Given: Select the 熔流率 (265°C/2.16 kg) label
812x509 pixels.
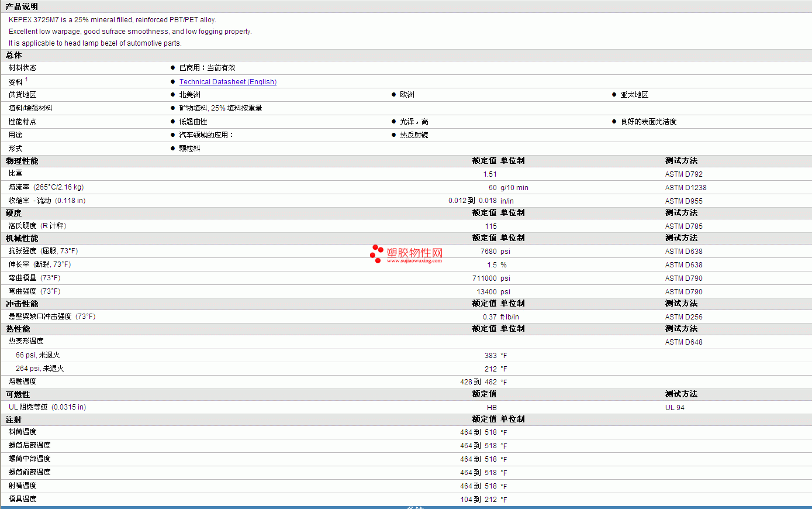Looking at the screenshot, I should coord(46,187).
